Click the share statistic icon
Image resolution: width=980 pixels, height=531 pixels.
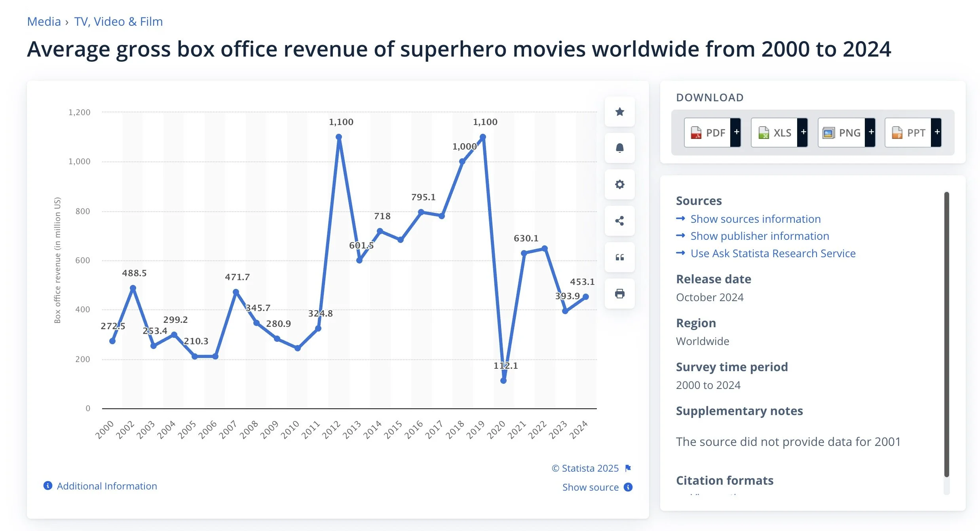point(619,221)
